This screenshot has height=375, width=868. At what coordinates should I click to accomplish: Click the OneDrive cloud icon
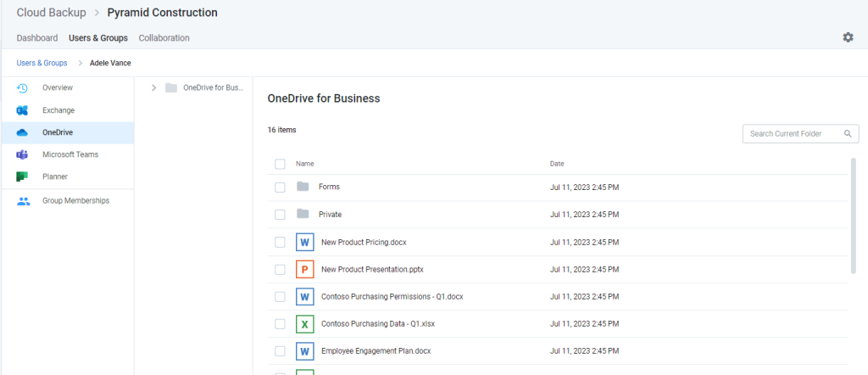(x=22, y=133)
